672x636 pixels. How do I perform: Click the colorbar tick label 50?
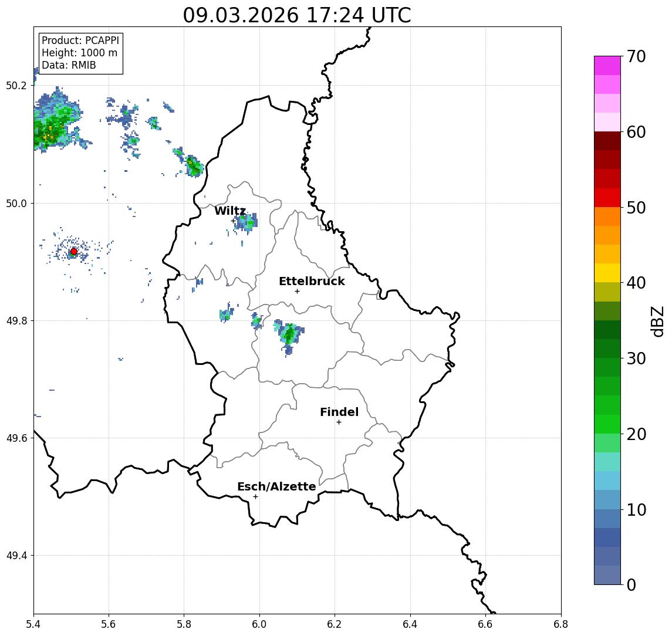(x=636, y=208)
